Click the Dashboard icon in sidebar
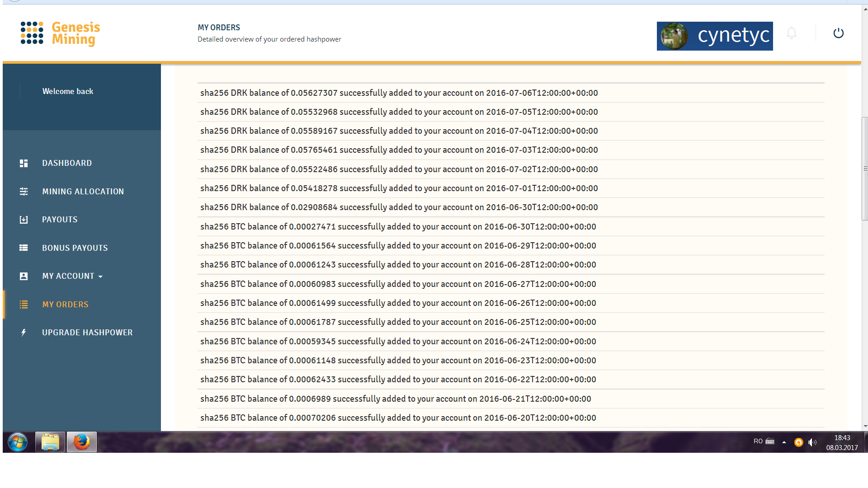This screenshot has width=868, height=488. click(x=24, y=163)
